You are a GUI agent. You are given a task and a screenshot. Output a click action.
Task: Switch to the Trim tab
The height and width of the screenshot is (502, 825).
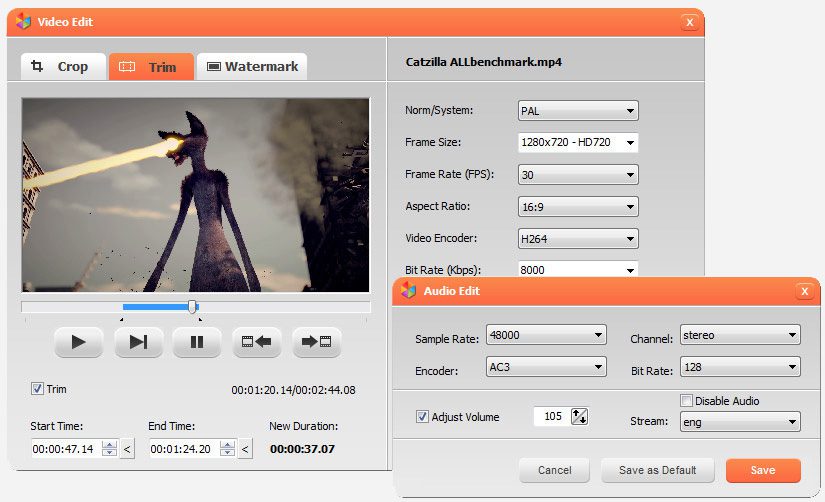pos(152,66)
